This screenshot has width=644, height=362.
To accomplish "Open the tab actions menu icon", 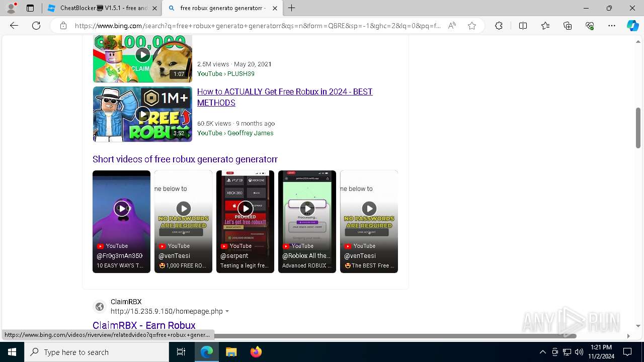I will click(x=30, y=8).
